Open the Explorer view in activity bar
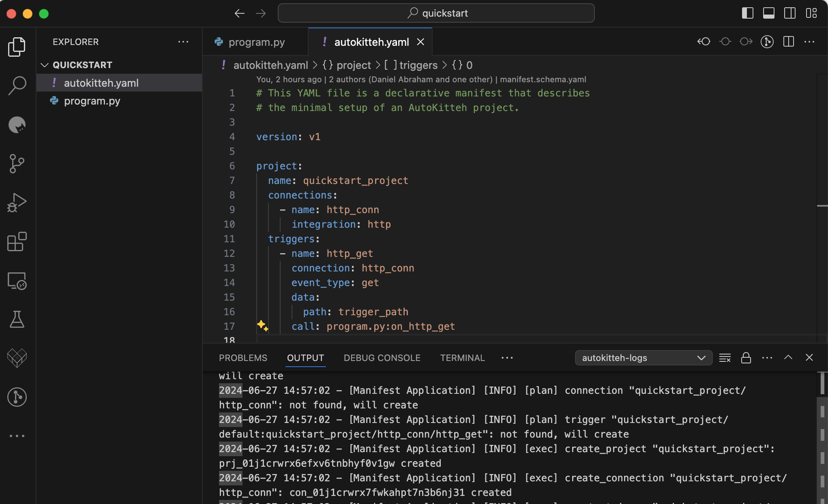The image size is (828, 504). [x=17, y=47]
